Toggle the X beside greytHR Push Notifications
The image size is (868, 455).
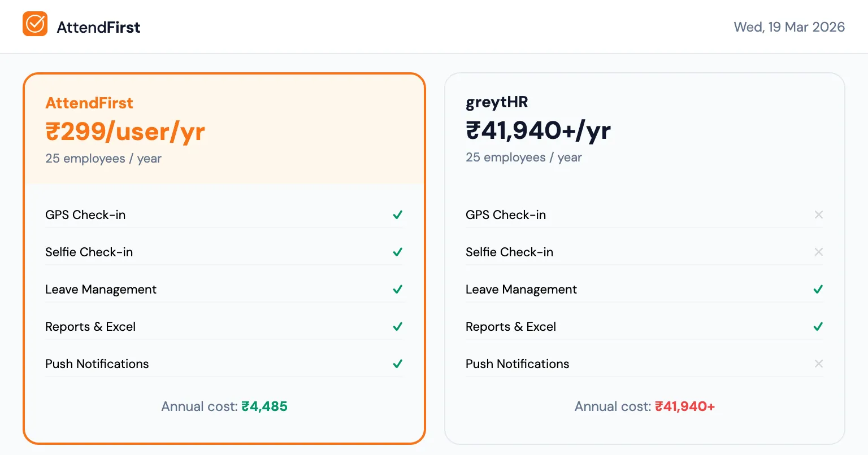[x=818, y=364]
